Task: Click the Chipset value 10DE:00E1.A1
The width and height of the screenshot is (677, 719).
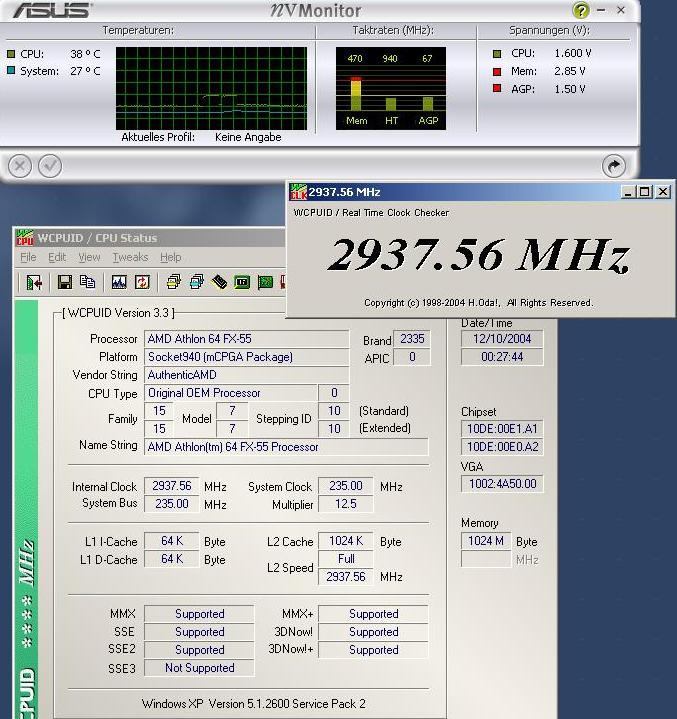Action: point(502,429)
